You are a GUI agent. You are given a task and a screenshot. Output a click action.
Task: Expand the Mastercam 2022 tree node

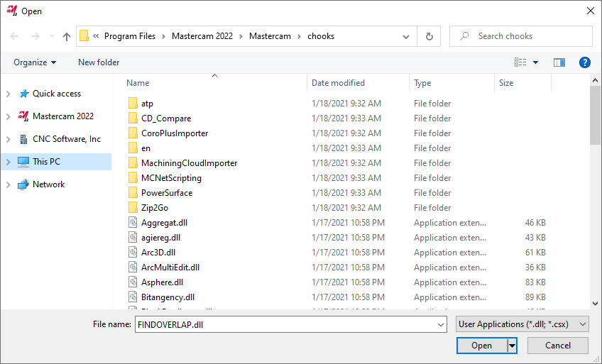click(x=8, y=116)
